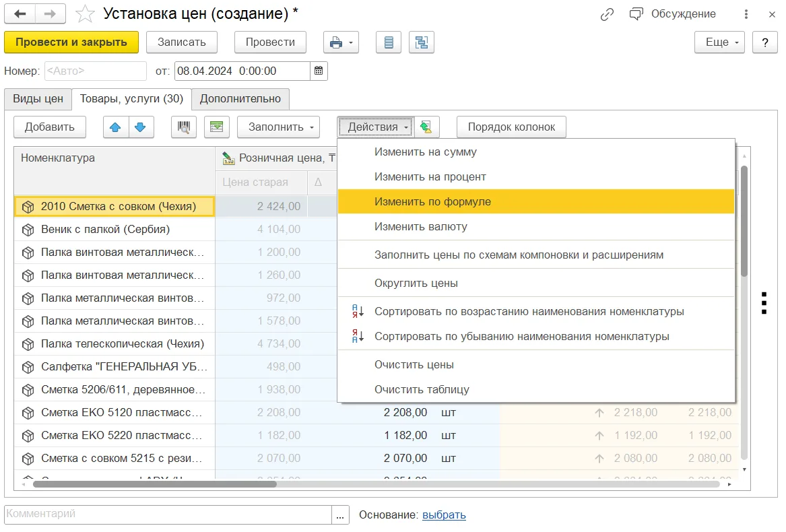Viewport: 786px width, 532px height.
Task: Select Округлить цены menu item
Action: 536,283
